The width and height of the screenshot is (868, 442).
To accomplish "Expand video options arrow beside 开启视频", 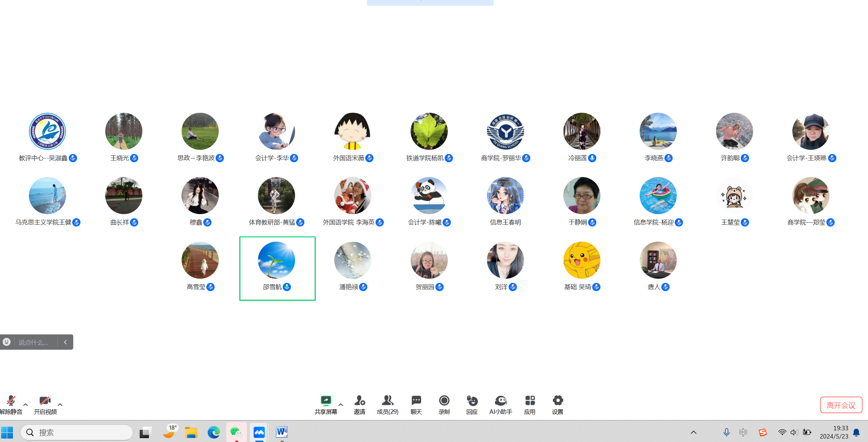I will (60, 405).
